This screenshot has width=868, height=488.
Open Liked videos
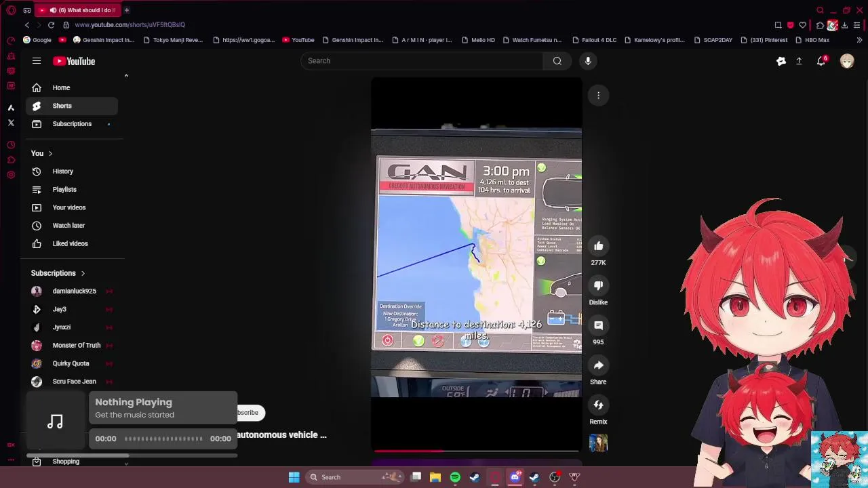coord(72,243)
